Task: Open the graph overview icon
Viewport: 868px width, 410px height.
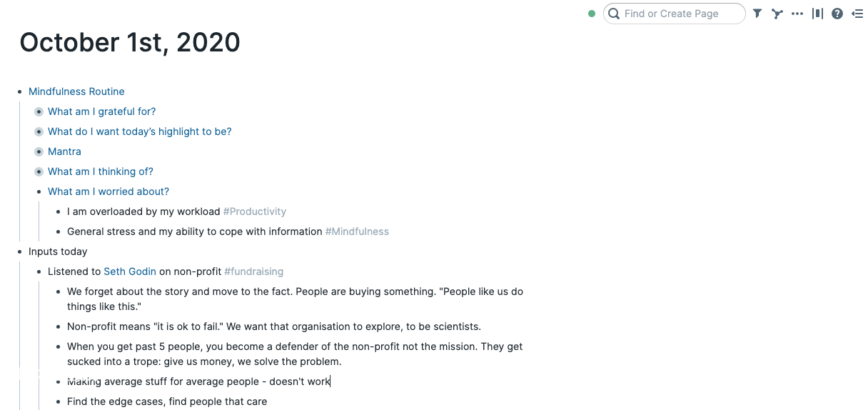Action: point(777,14)
